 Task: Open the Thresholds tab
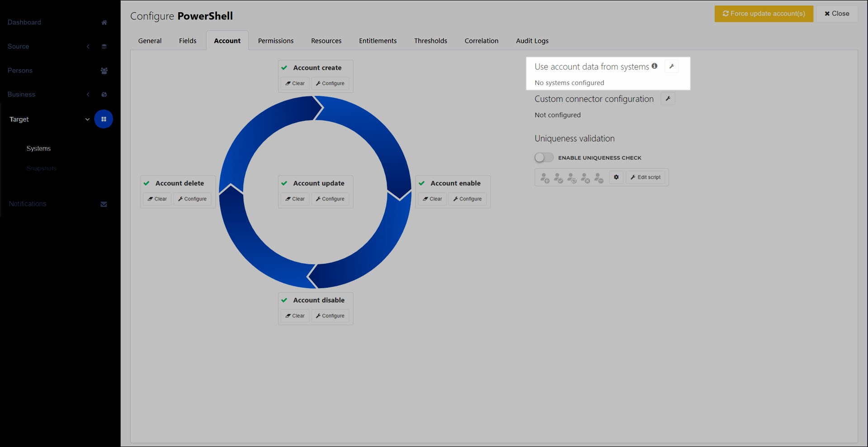pyautogui.click(x=430, y=41)
